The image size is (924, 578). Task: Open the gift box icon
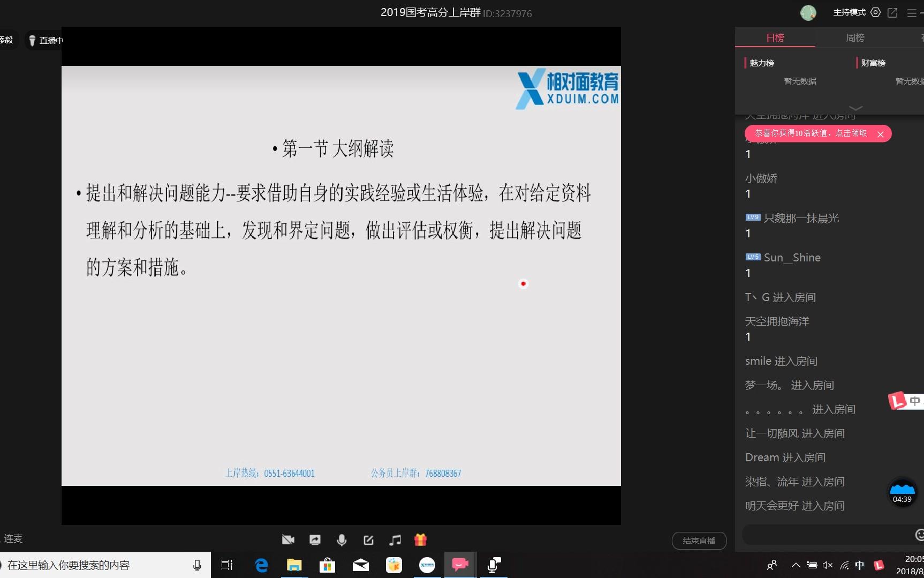click(421, 540)
